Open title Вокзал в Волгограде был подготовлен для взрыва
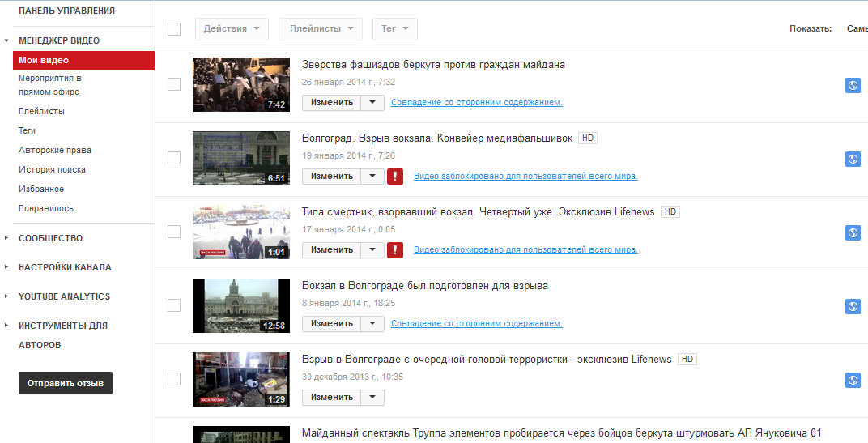The image size is (868, 443). click(x=425, y=286)
